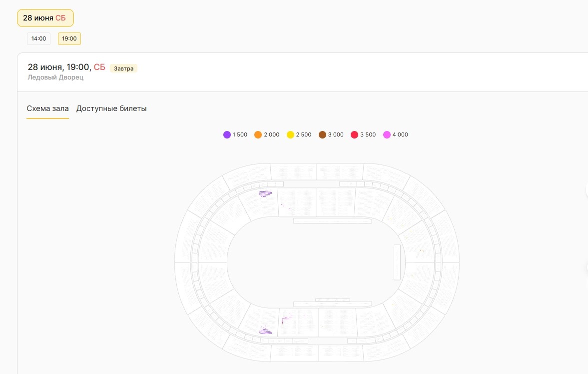Click the lower round control at right edge
The width and height of the screenshot is (588, 374).
pyautogui.click(x=587, y=267)
